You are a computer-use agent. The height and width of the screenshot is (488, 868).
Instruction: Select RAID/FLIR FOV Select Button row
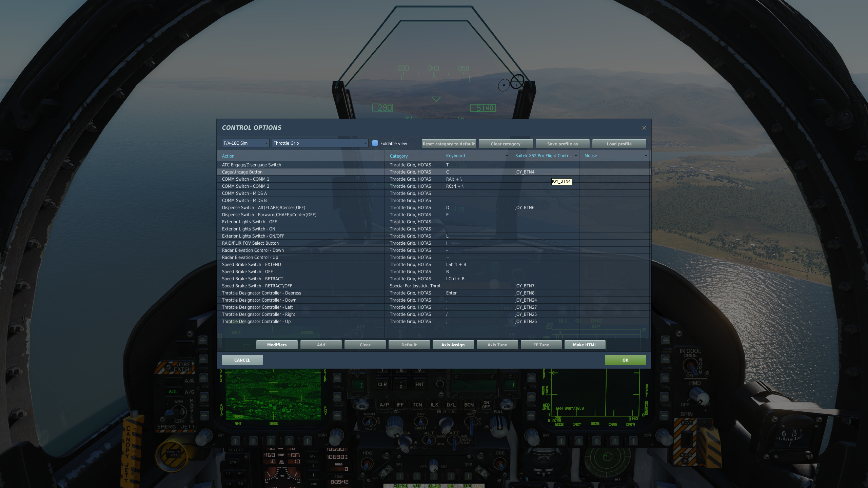coord(433,243)
